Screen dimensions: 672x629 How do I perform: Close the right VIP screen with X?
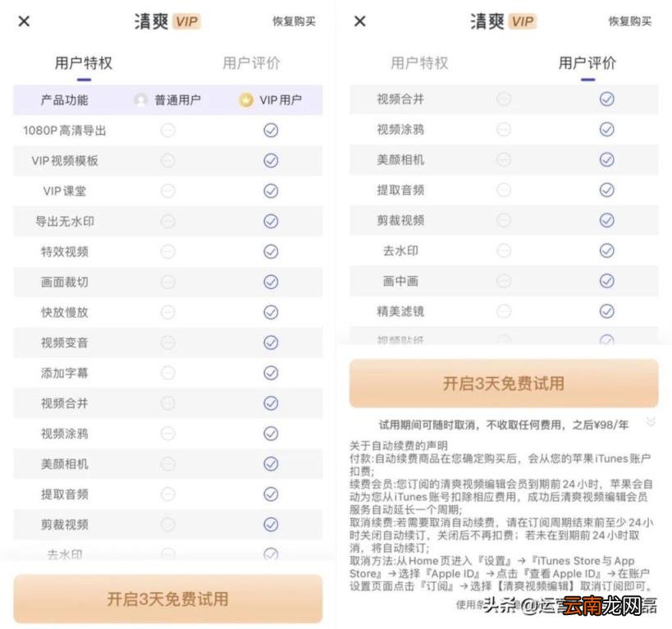coord(360,21)
